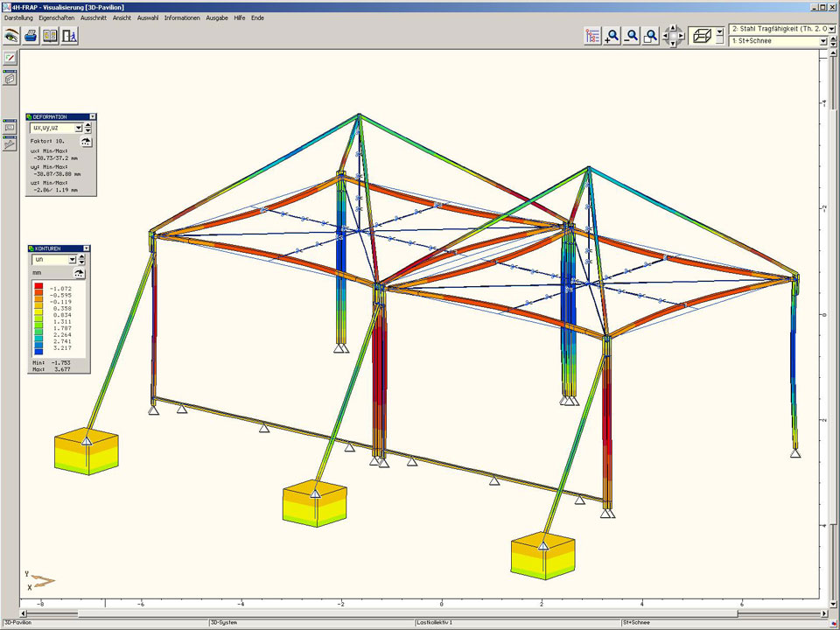Click the zoom window magnifier icon
This screenshot has height=630, width=840.
coord(651,36)
